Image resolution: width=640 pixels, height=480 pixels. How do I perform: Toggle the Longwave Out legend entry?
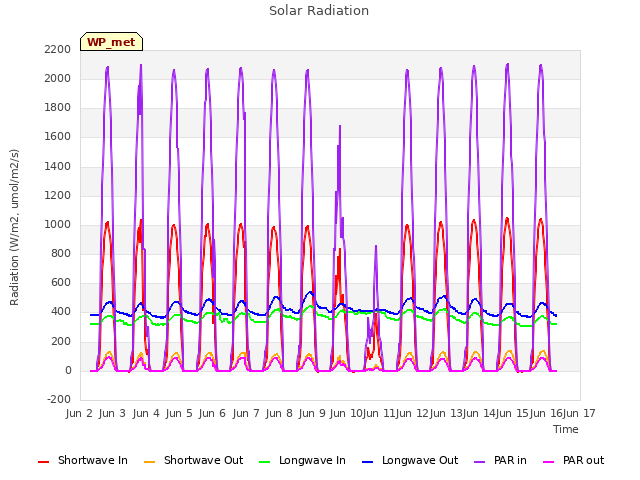410,460
